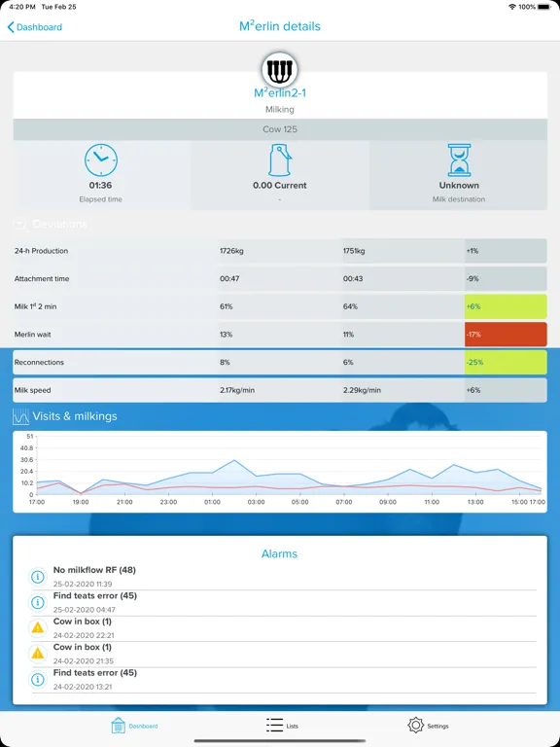Tap the Visits & milkings chart icon
This screenshot has height=747, width=560.
pos(21,416)
